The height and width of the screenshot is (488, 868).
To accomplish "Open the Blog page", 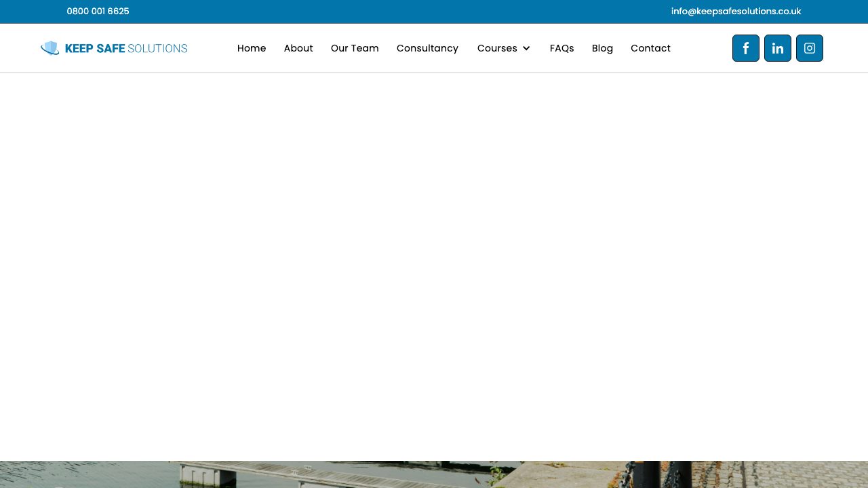I will [x=602, y=48].
